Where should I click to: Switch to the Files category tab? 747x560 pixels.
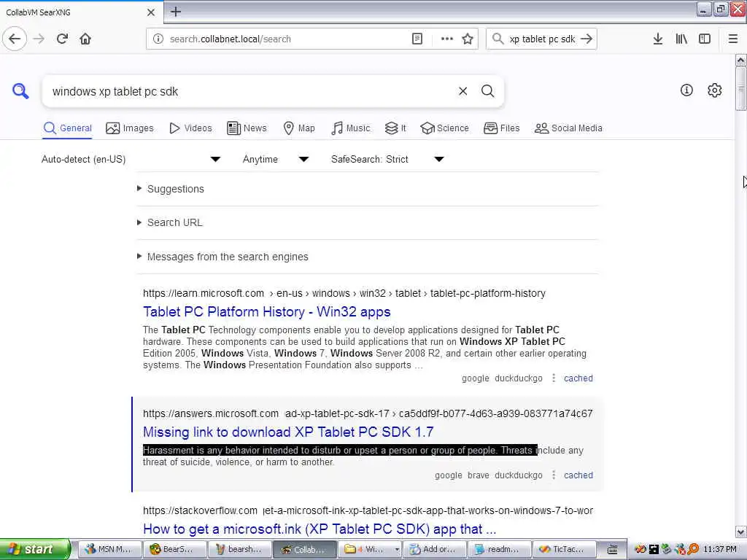click(502, 128)
